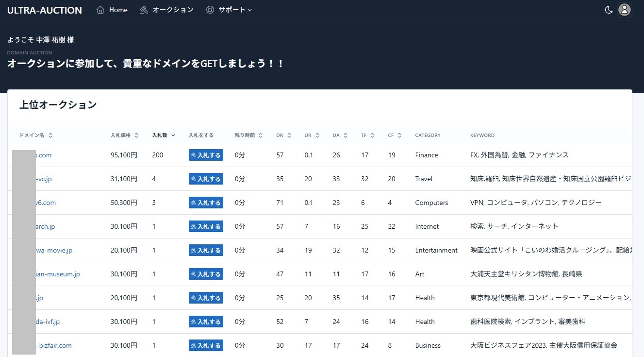Screen dimensions: 644x357
Task: Click the 50,300円 price cell
Action: tap(124, 203)
